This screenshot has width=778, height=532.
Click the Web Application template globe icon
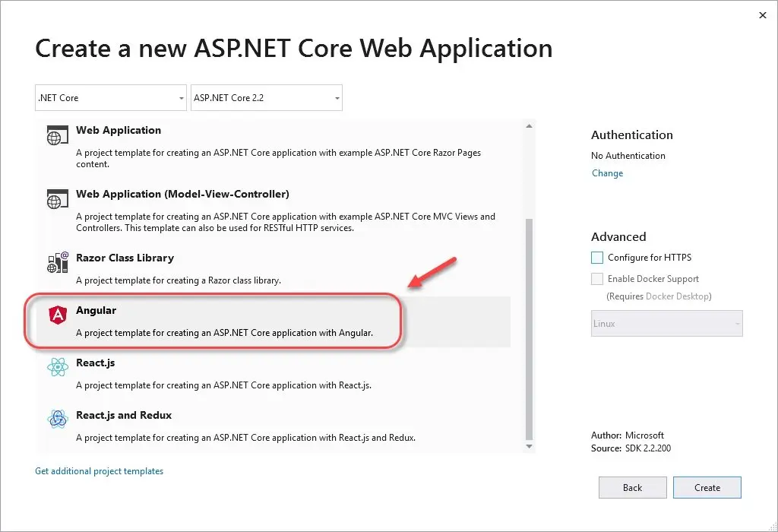click(57, 135)
